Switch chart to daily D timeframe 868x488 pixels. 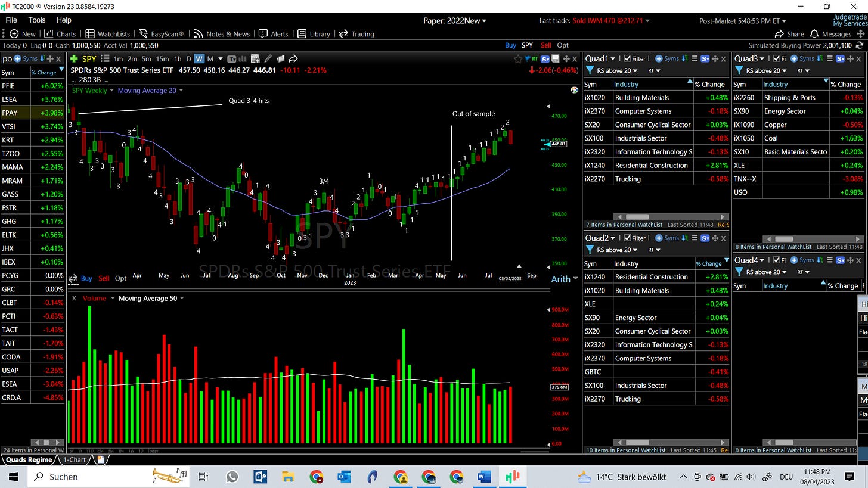point(188,58)
